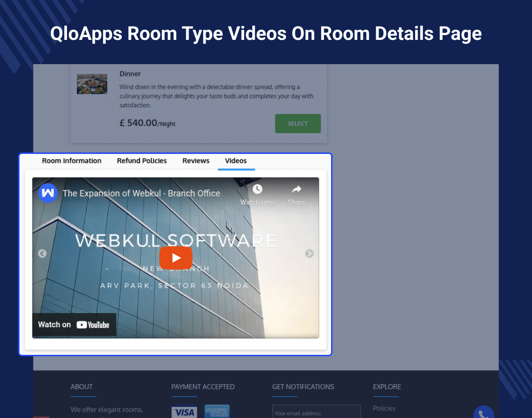Image resolution: width=532 pixels, height=418 pixels.
Task: Select the Videos tab
Action: point(236,161)
